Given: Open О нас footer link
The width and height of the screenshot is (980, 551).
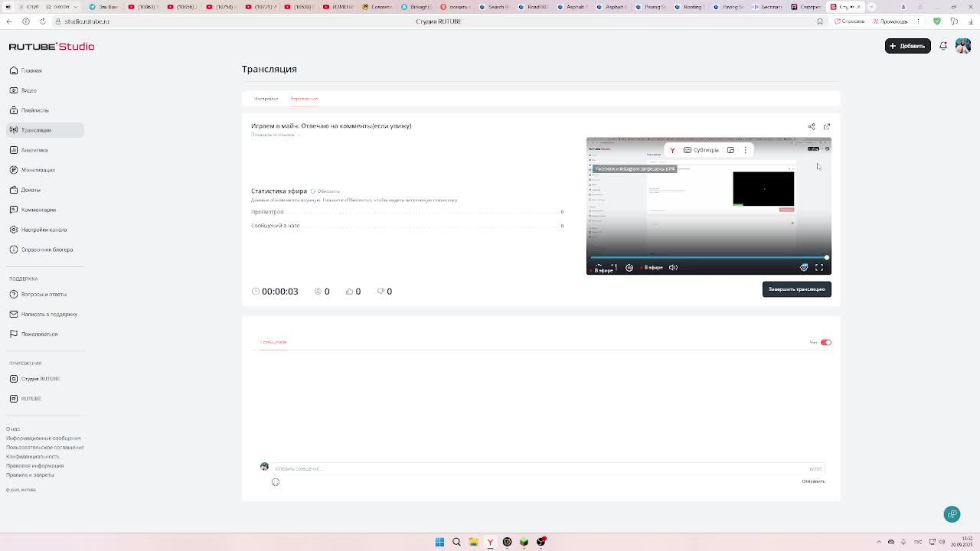Looking at the screenshot, I should point(13,429).
